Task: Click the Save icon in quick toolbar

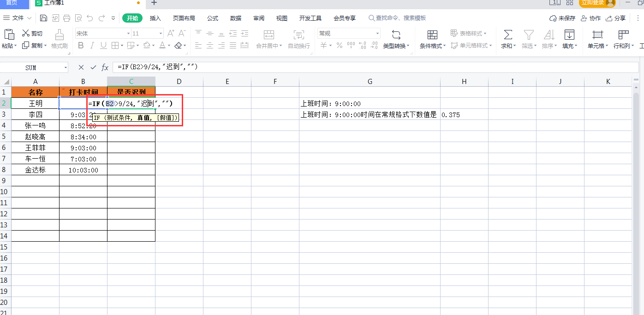Action: click(43, 18)
